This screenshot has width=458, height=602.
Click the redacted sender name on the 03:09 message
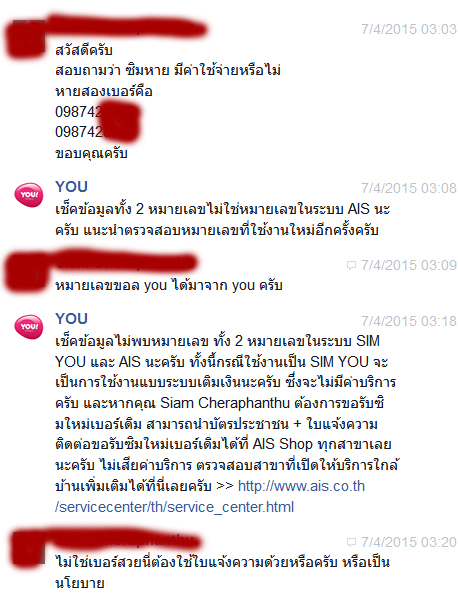pos(125,263)
